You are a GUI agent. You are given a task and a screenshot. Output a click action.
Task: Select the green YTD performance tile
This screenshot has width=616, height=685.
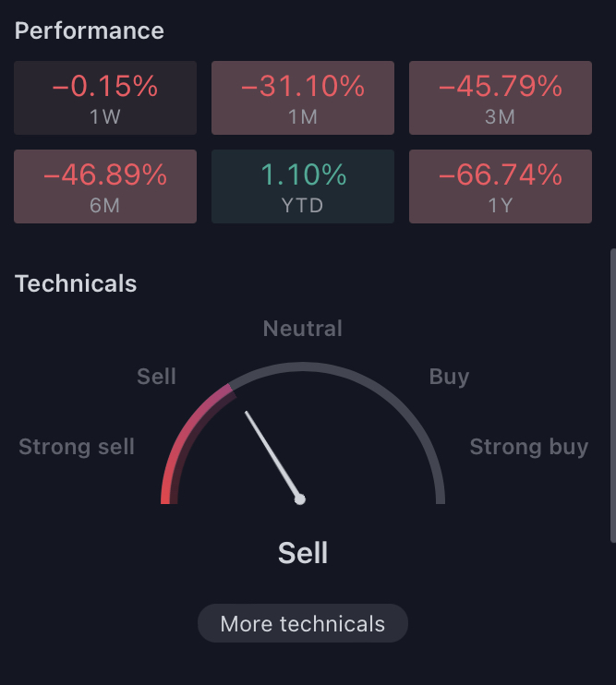pos(303,186)
